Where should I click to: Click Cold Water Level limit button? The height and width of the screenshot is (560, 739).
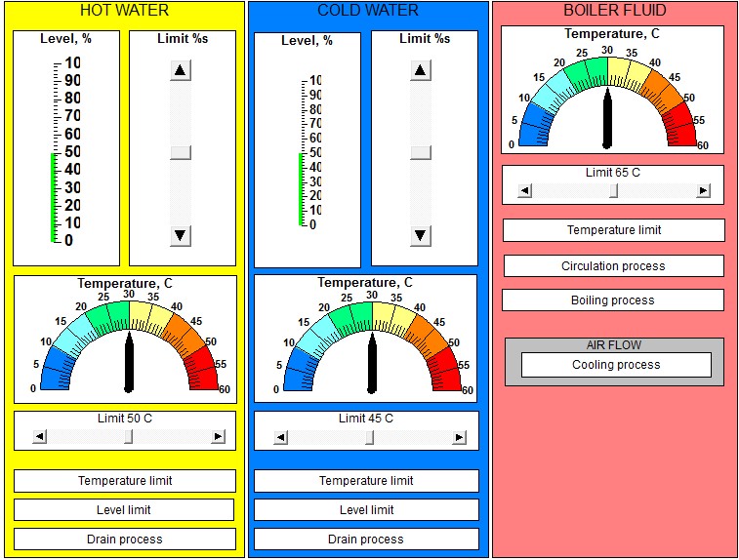366,510
